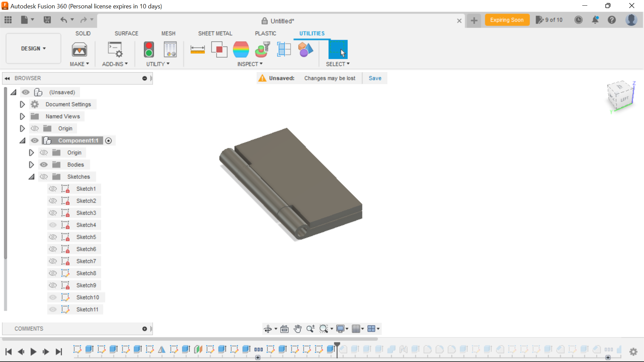Toggle visibility of Sketch4
644x362 pixels.
53,225
